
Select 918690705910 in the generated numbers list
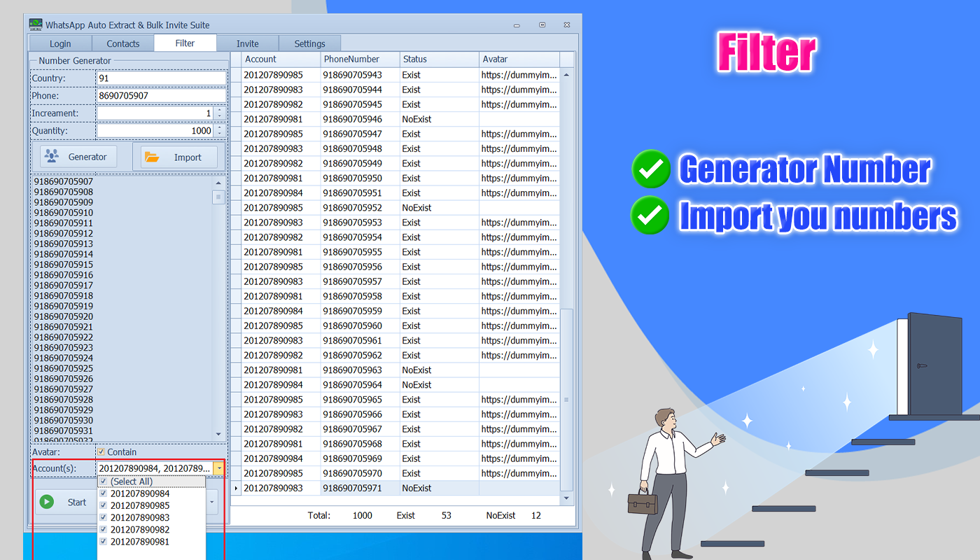64,213
